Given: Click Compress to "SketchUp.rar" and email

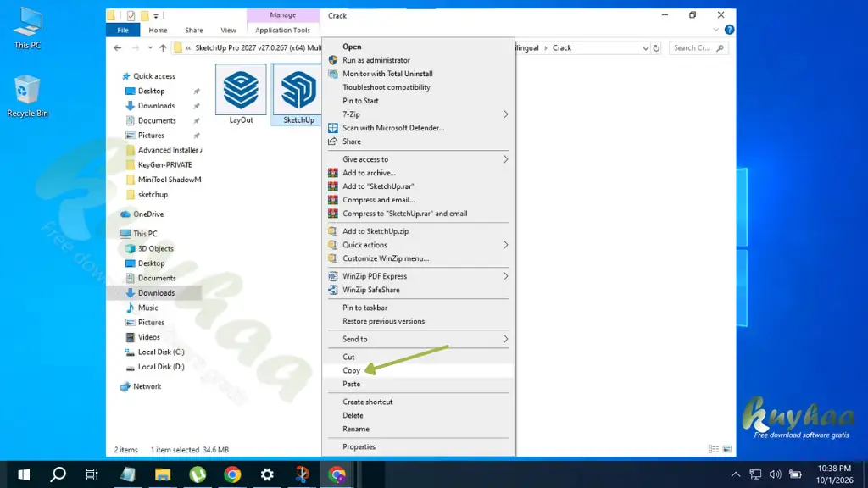Looking at the screenshot, I should click(404, 213).
